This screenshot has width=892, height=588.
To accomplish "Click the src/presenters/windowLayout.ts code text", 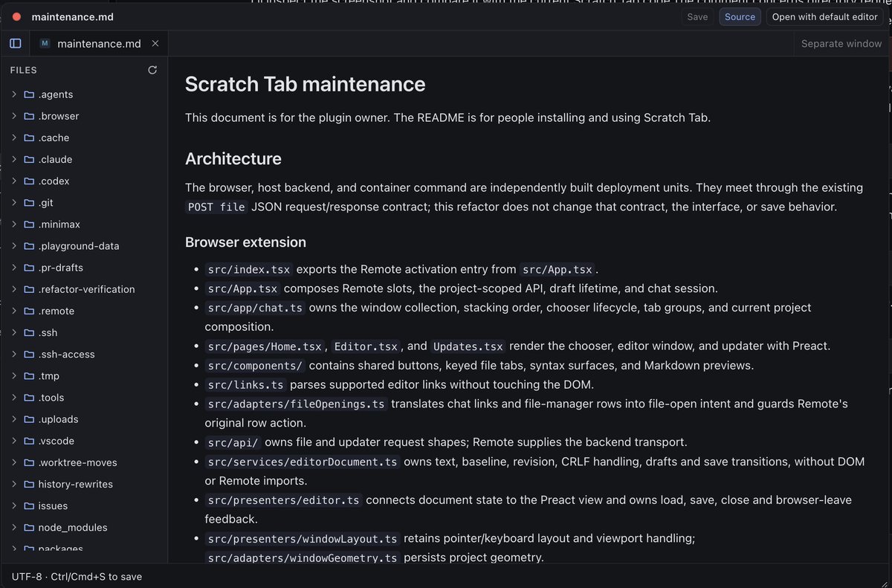I will tap(303, 538).
